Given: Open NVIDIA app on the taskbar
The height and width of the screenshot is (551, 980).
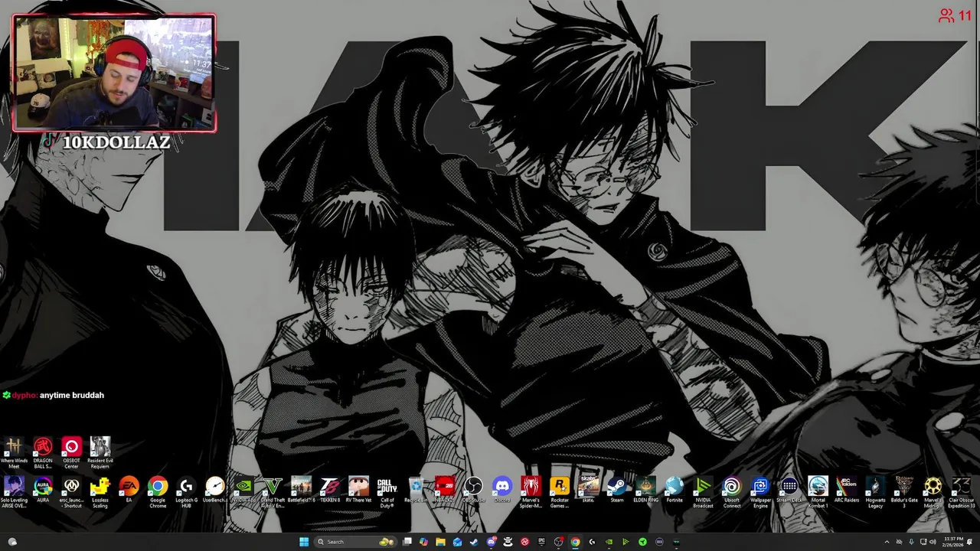Looking at the screenshot, I should pyautogui.click(x=609, y=542).
